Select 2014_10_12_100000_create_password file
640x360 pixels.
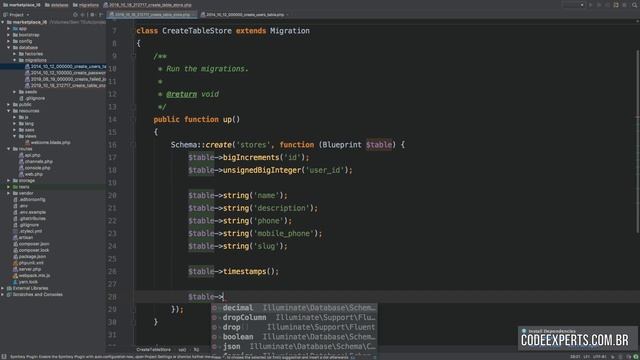tap(65, 73)
